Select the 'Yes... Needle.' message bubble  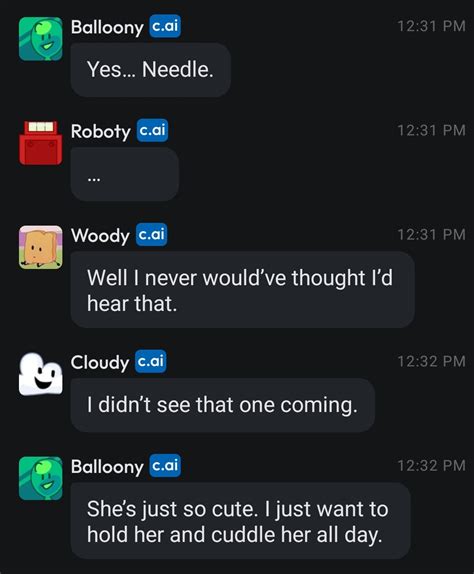[x=150, y=70]
